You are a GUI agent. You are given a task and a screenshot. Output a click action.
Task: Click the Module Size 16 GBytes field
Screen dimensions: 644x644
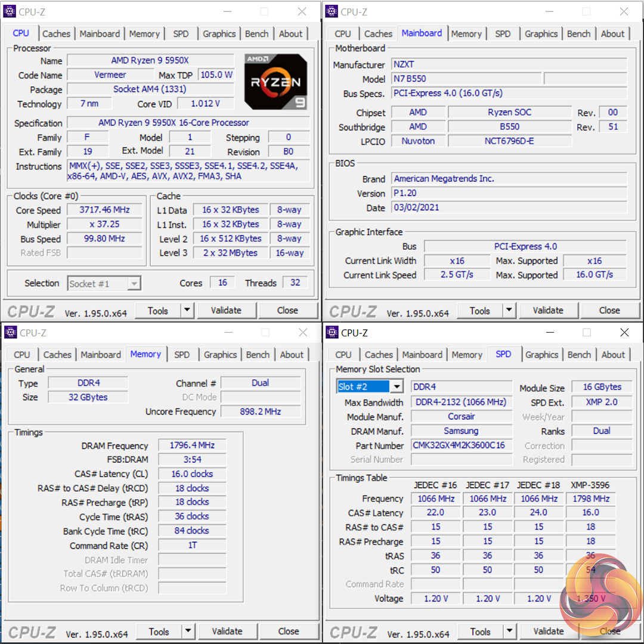602,387
